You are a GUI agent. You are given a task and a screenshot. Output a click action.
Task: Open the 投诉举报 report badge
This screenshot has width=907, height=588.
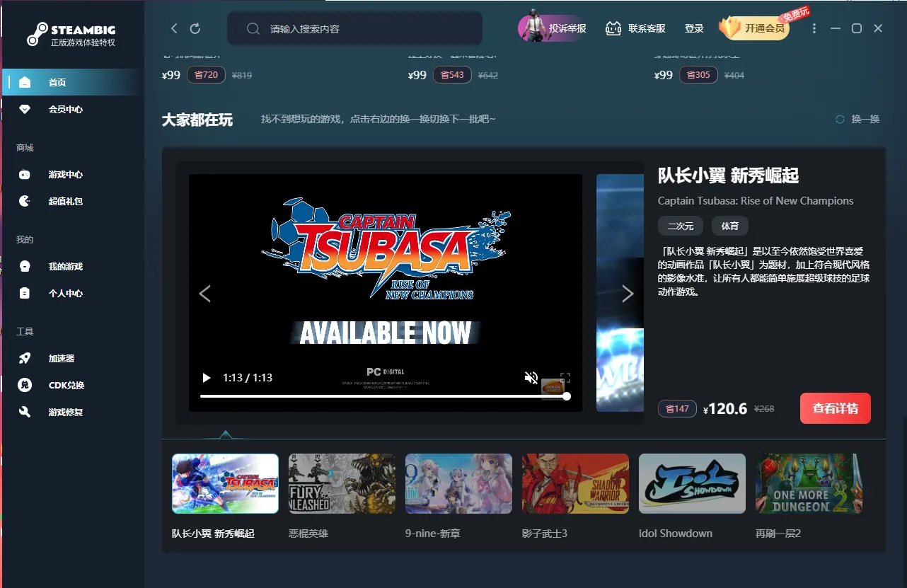click(x=552, y=28)
